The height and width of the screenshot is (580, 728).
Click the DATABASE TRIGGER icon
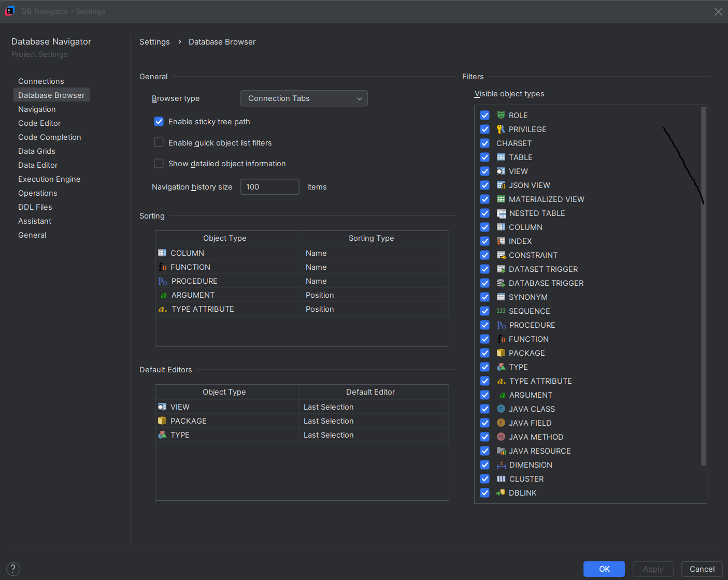[x=501, y=283]
